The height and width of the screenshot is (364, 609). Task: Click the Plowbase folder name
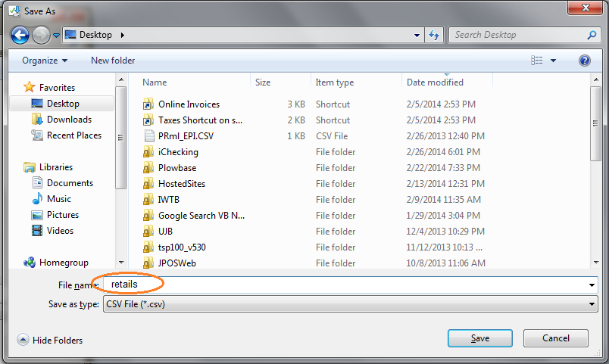(177, 168)
